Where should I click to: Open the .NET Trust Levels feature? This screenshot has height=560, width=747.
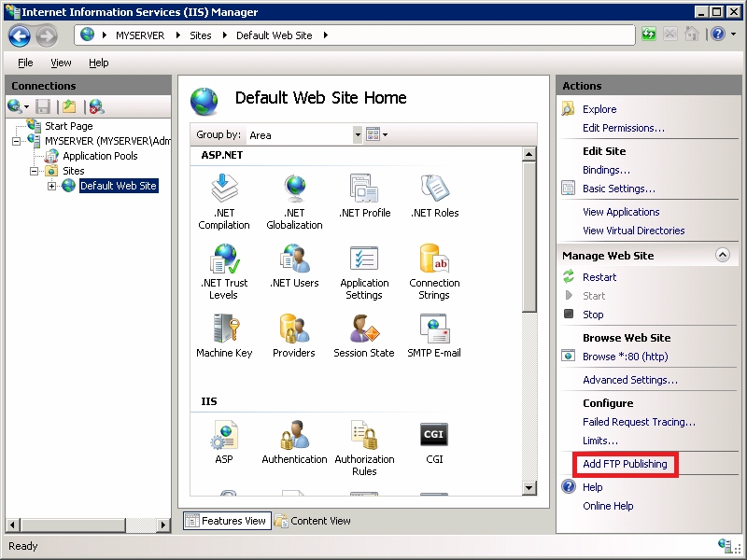tap(224, 272)
